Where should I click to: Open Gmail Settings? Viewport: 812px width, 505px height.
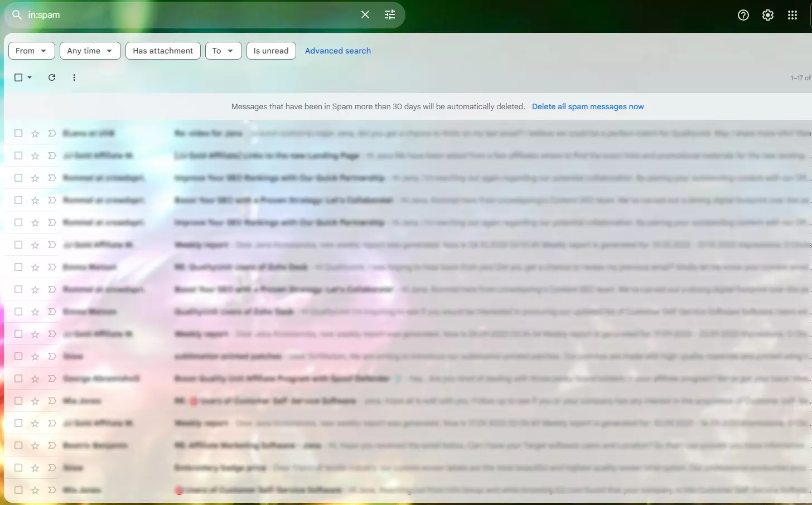768,15
